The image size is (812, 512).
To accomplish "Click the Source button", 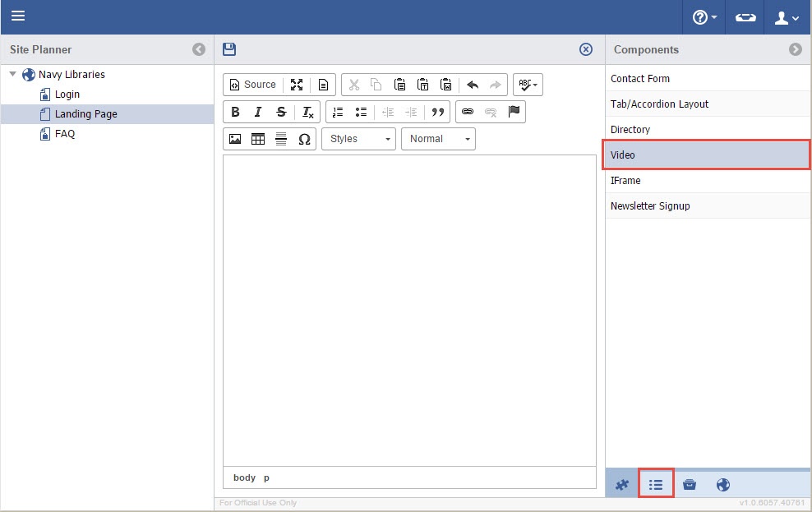I will point(252,85).
